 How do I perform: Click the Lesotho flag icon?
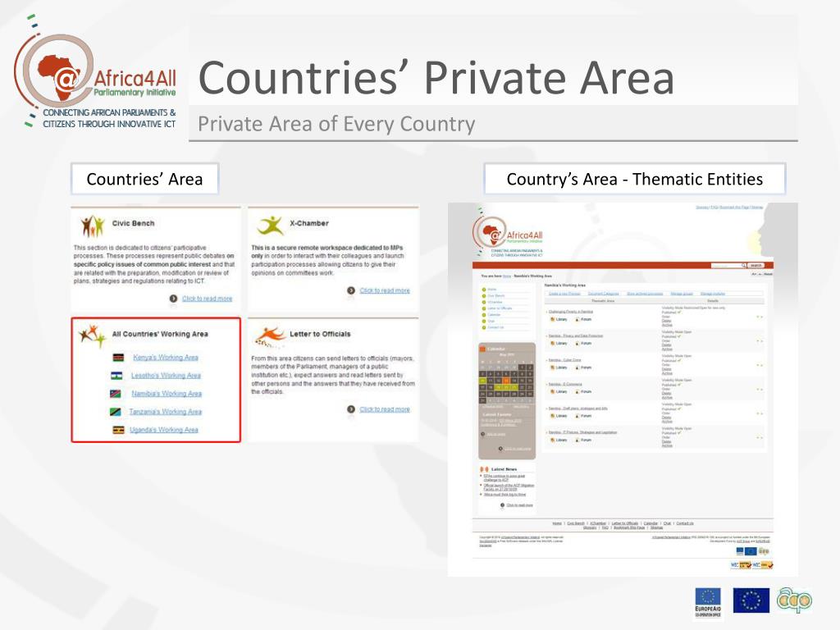pyautogui.click(x=116, y=376)
